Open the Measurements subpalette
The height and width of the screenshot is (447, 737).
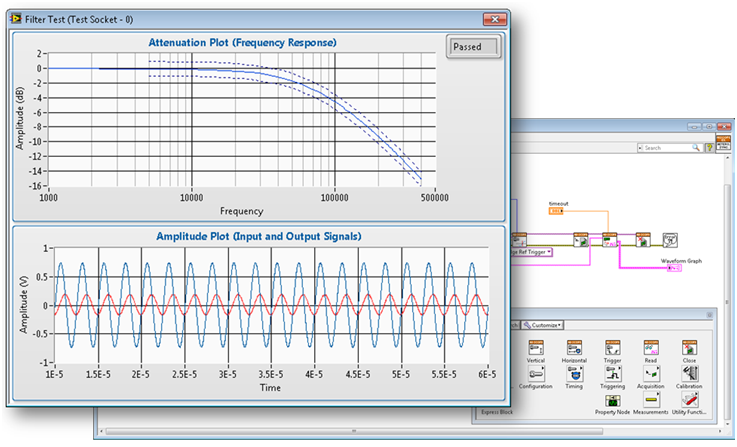tap(651, 400)
